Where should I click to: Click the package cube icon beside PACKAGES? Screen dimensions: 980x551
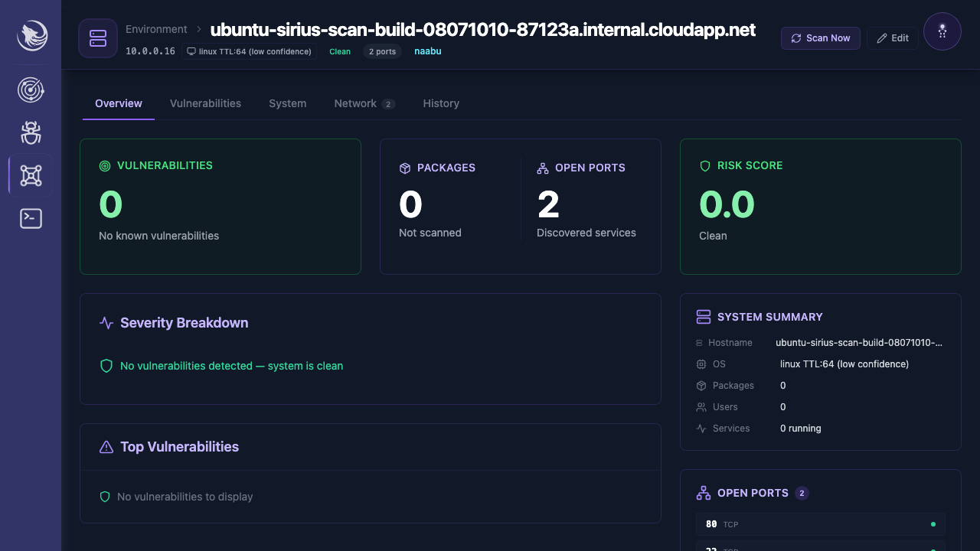[x=405, y=168]
